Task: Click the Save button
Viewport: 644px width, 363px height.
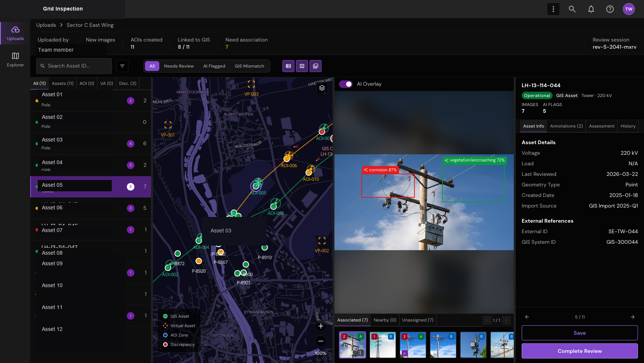Action: click(x=580, y=333)
